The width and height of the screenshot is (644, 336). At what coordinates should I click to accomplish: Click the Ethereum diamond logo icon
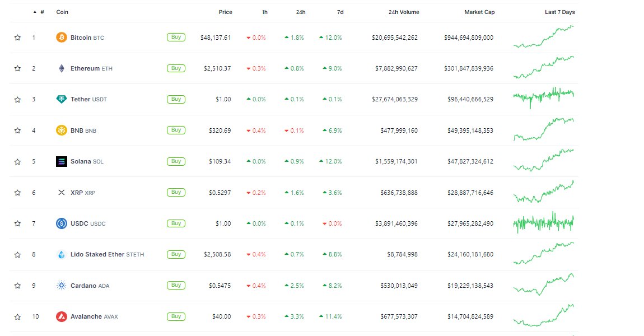[61, 68]
